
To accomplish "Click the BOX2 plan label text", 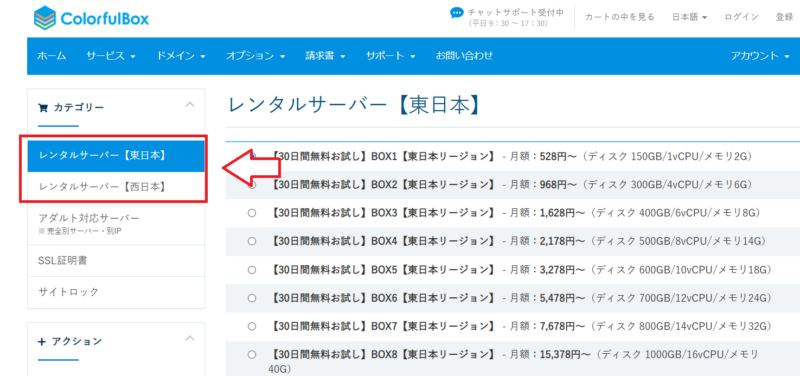I will tap(382, 184).
